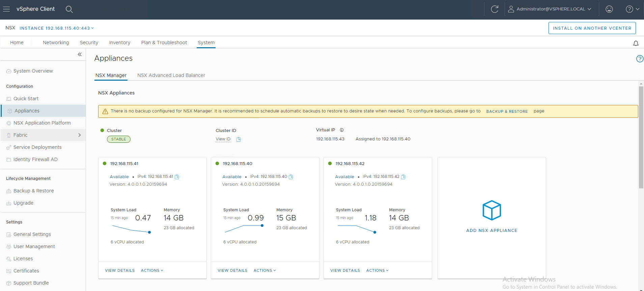Screen dimensions: 644x291
Task: Select Appliances in the sidebar
Action: [43, 111]
